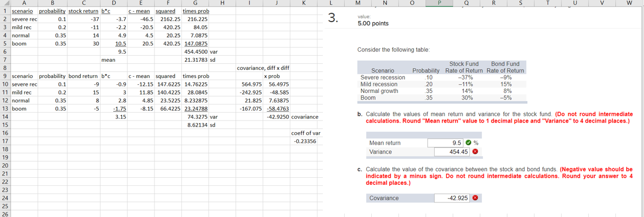Click cell containing 216.225
The height and width of the screenshot is (217, 644).
tap(196, 19)
